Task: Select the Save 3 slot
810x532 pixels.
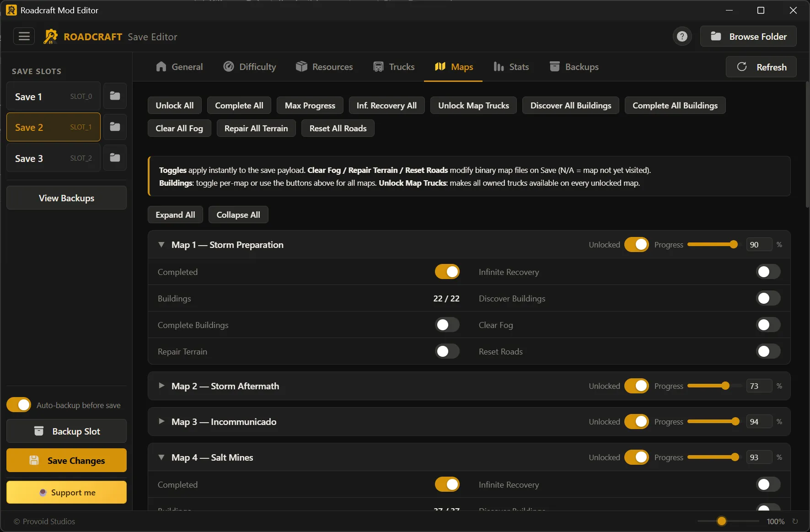Action: (54, 158)
